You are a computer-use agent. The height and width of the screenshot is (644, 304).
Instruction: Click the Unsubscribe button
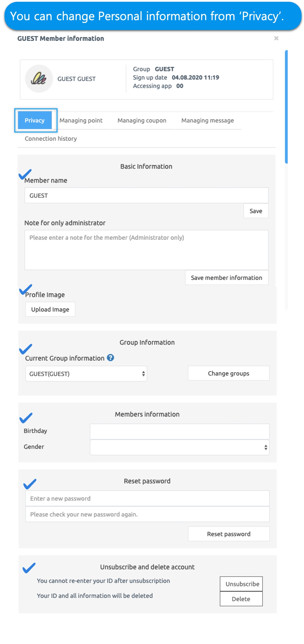pyautogui.click(x=241, y=584)
